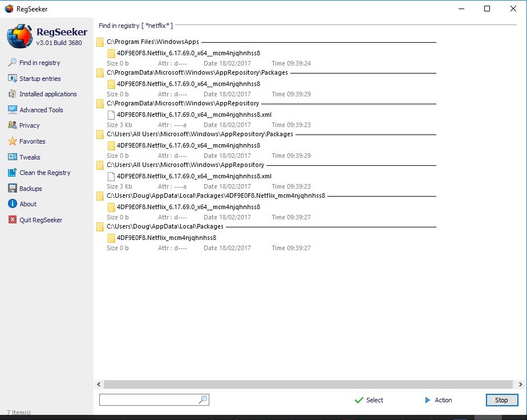The height and width of the screenshot is (420, 527).
Task: Select the 4DF9E0F8.Netflix_mcm4njqhnhss8 entry under Local\Packages
Action: [x=167, y=238]
